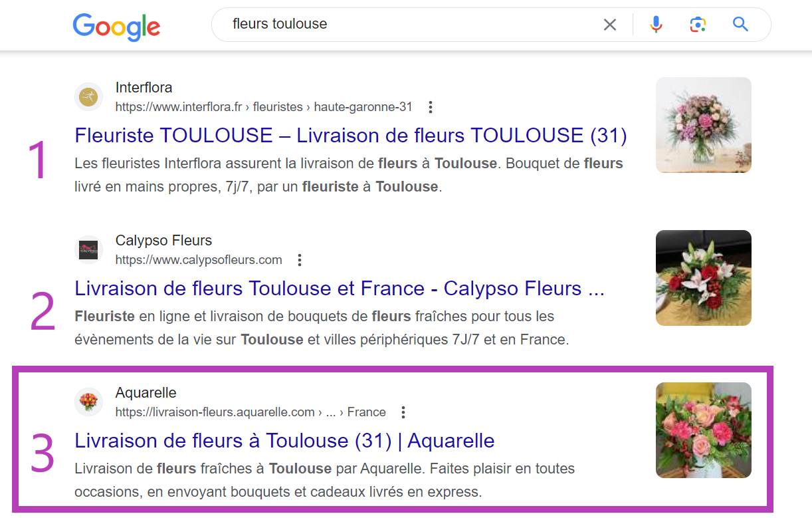This screenshot has width=812, height=518.
Task: Click the Calypso Fleurs red bouquet thumbnail
Action: point(703,278)
